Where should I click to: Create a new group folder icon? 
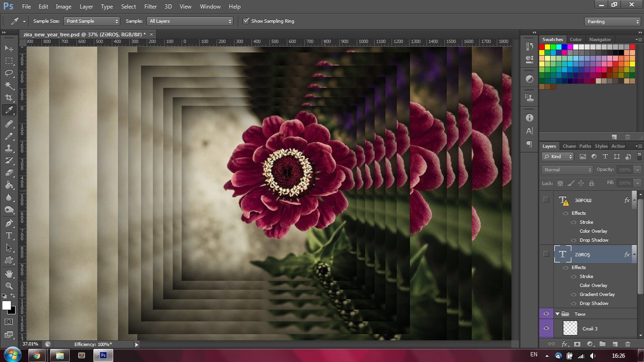(602, 344)
